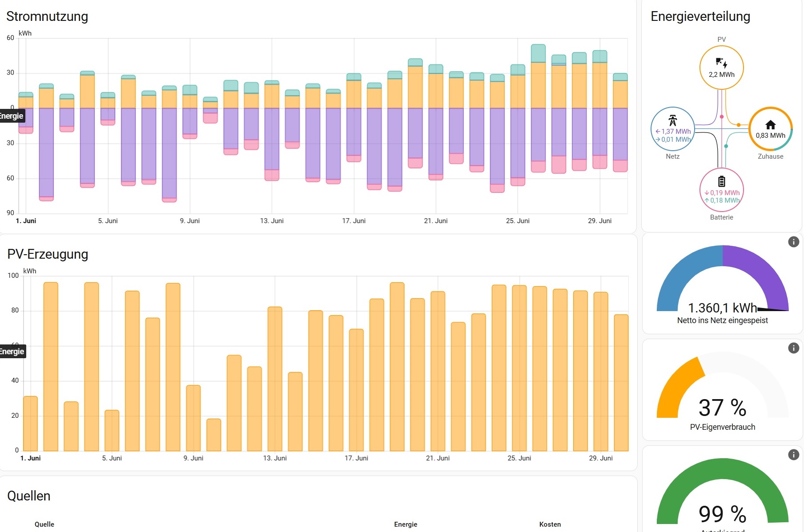Click the 2,2 MWh PV circle value
Image resolution: width=804 pixels, height=532 pixels.
[721, 75]
